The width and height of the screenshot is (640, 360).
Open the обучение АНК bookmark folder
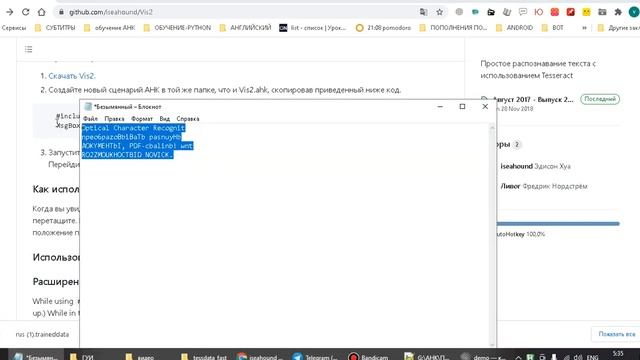(109, 28)
